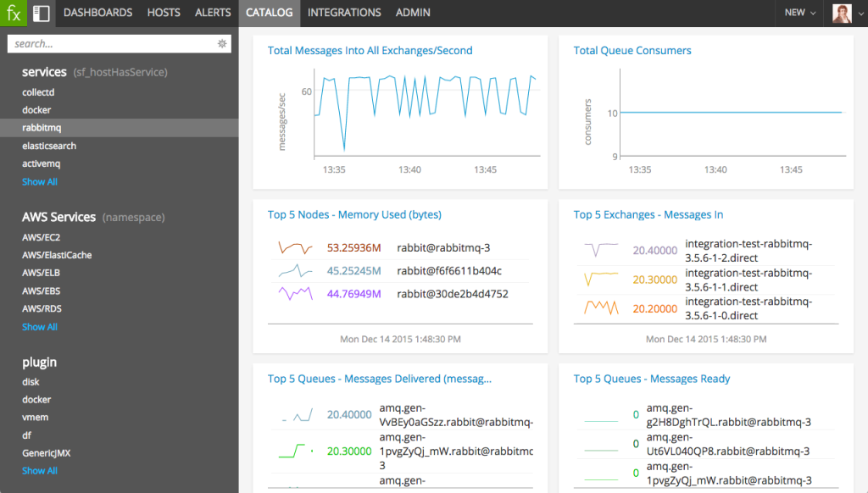Click rabbit@30de2b4d4752 node name
This screenshot has width=868, height=493.
[x=453, y=294]
